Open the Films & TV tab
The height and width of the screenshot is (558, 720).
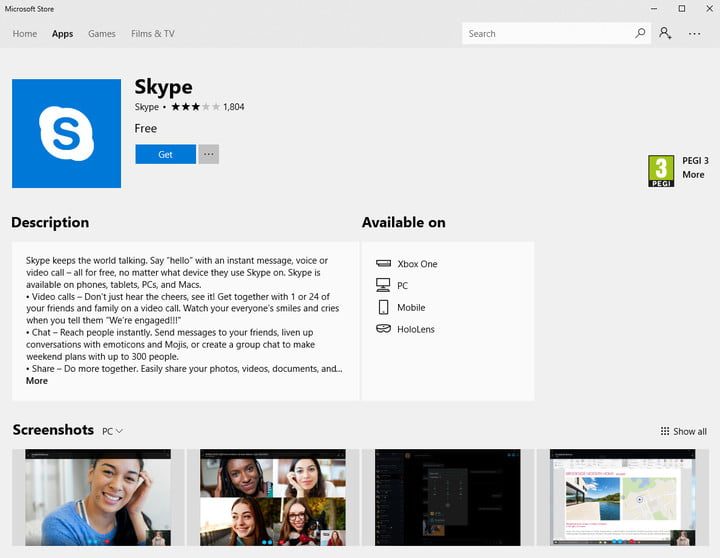[152, 33]
